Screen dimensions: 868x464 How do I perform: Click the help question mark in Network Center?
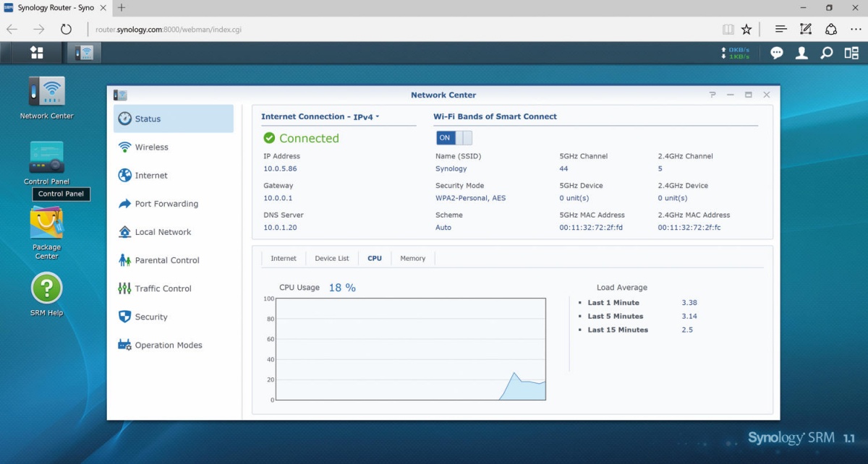(712, 95)
